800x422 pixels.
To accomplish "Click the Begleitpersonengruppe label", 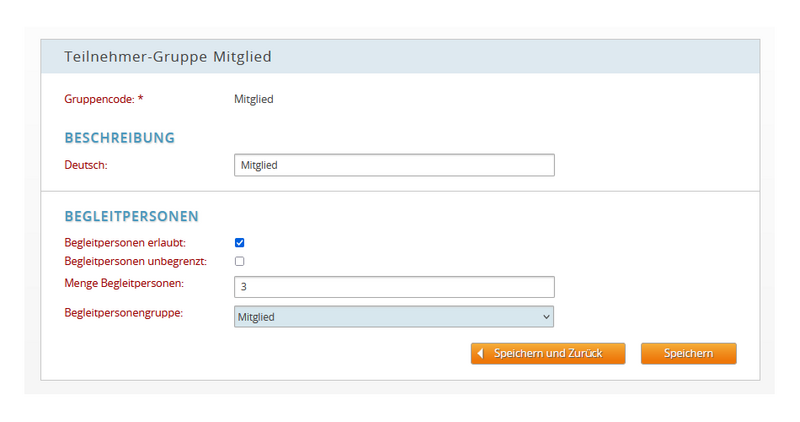I will click(x=123, y=313).
